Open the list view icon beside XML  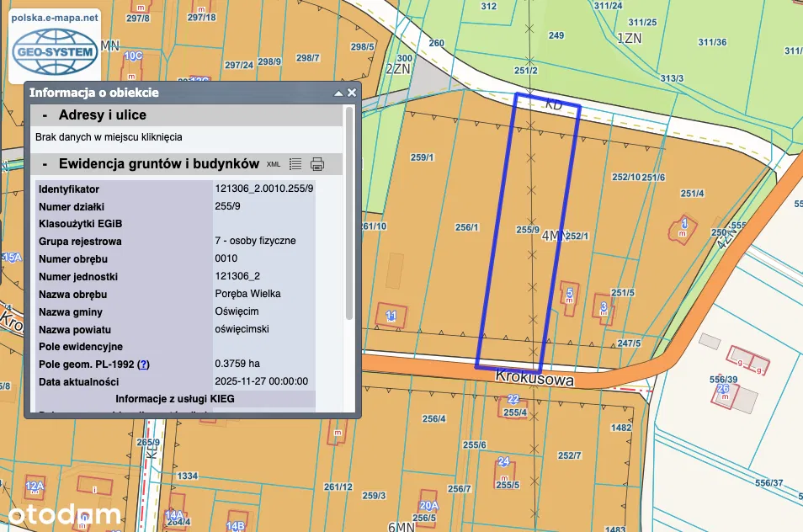tap(295, 164)
